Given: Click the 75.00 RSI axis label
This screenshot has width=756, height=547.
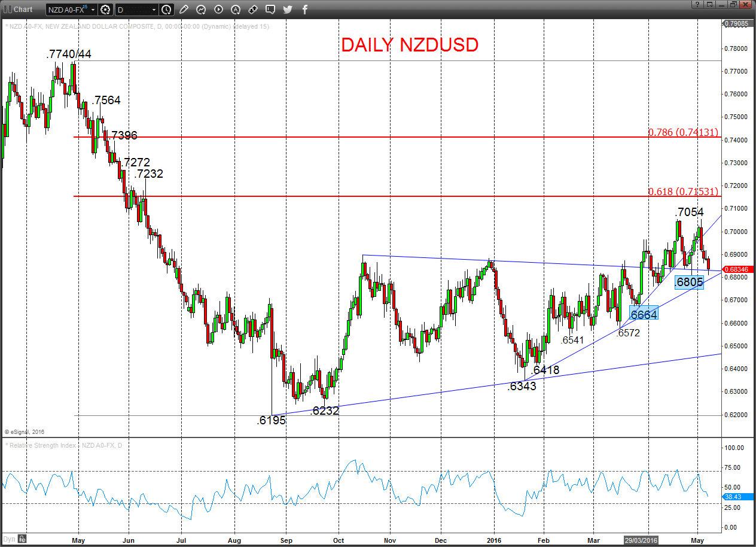Looking at the screenshot, I should click(733, 467).
